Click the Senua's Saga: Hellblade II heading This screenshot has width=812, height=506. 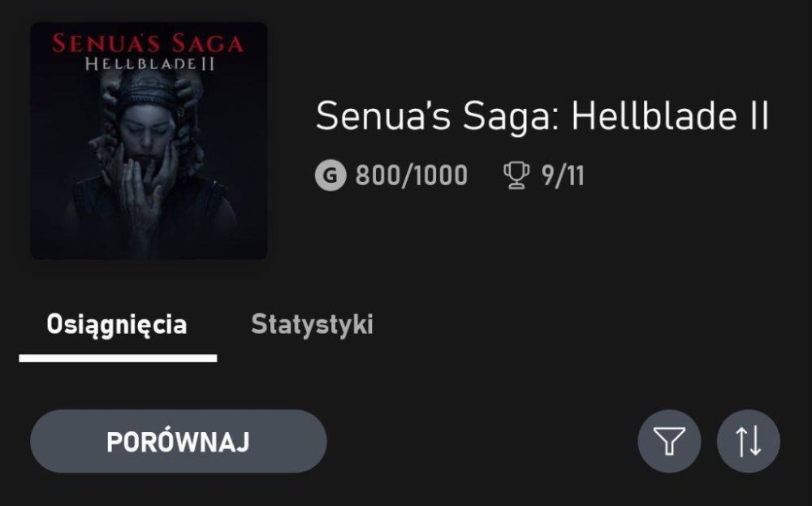click(542, 117)
